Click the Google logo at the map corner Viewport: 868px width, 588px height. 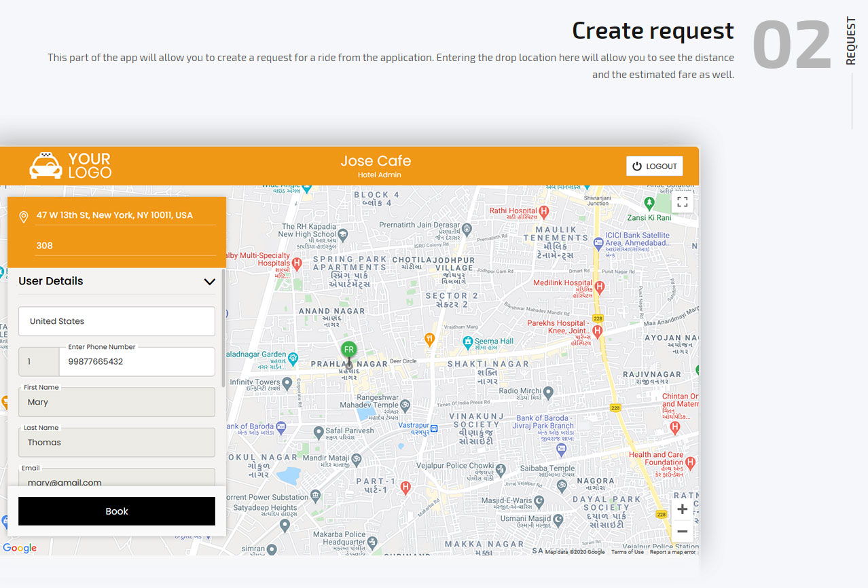pyautogui.click(x=20, y=548)
